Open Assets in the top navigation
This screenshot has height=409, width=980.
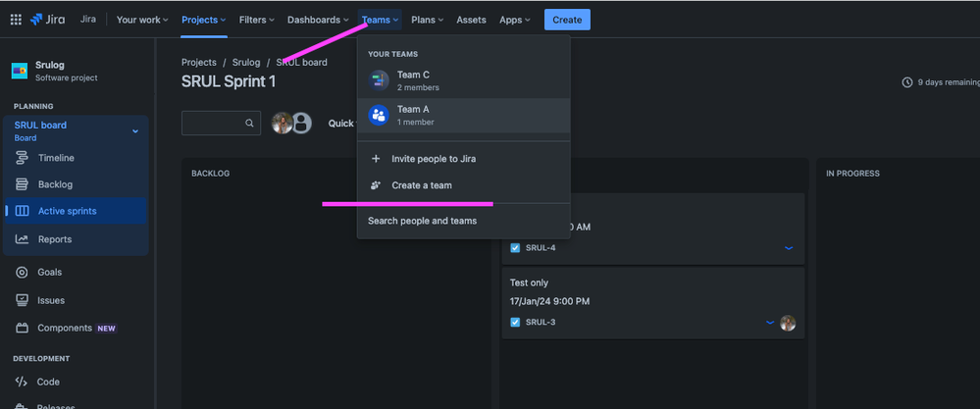pos(471,20)
